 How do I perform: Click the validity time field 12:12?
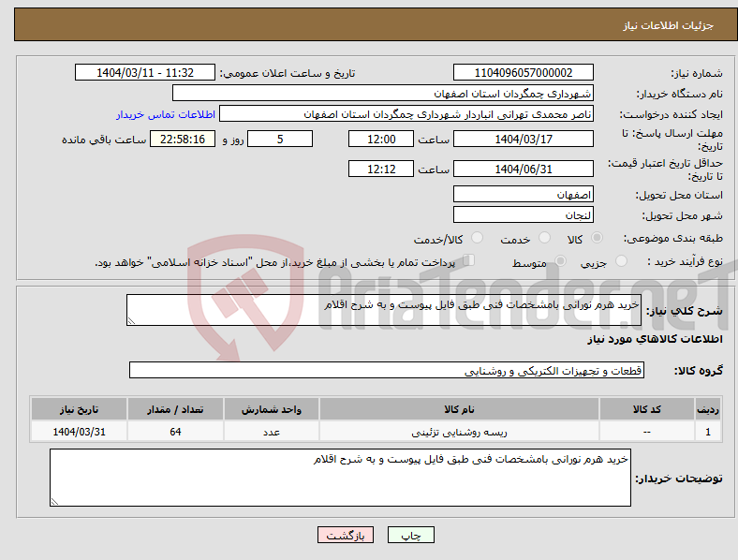pyautogui.click(x=381, y=169)
